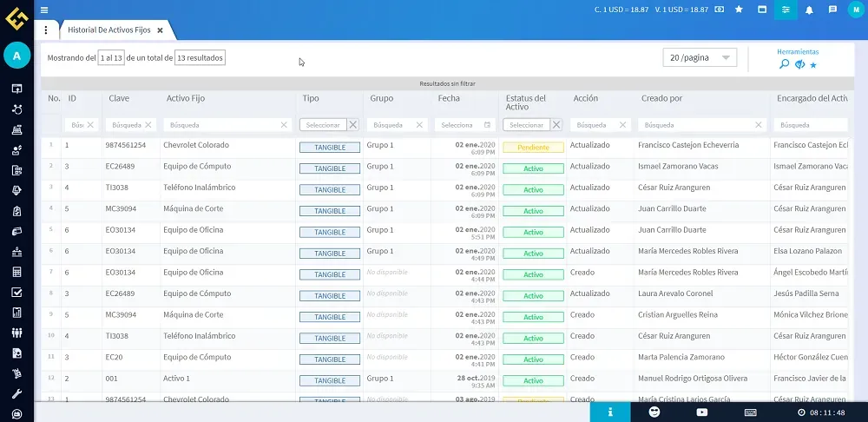Open the chat messages icon in header
This screenshot has width=868, height=422.
pyautogui.click(x=832, y=10)
